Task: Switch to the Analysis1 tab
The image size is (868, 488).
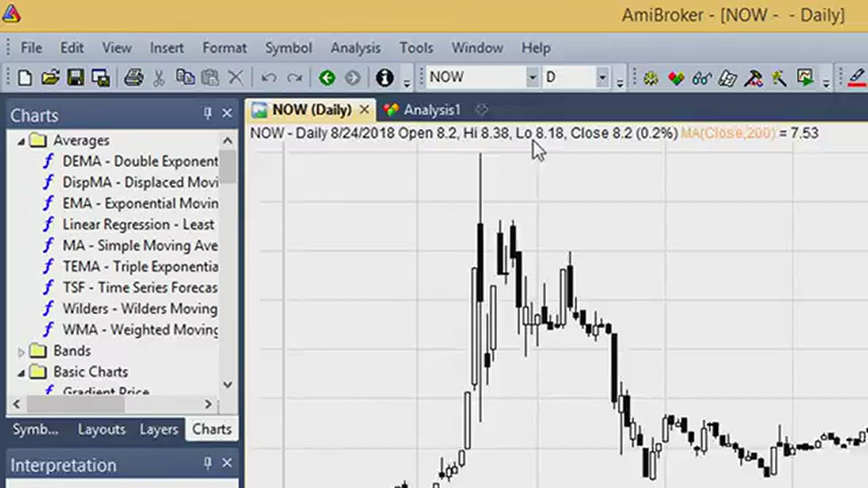Action: 423,110
